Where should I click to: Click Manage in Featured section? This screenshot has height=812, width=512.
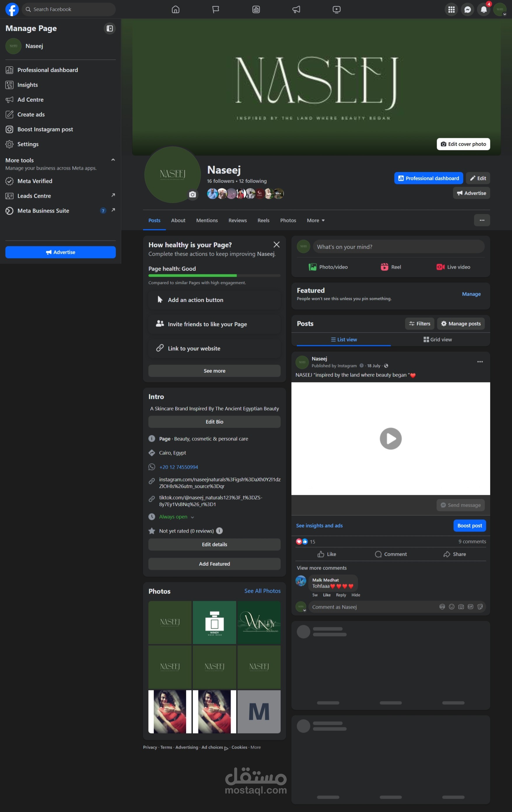pos(471,294)
